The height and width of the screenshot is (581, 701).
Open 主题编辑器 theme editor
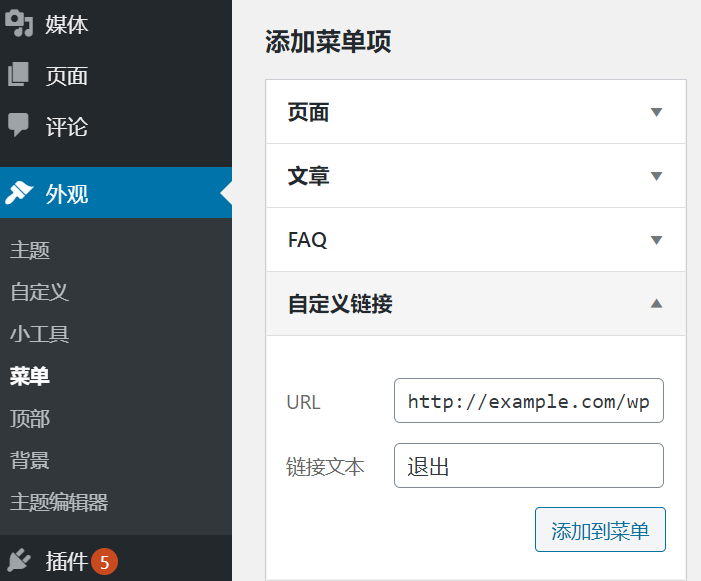[59, 502]
